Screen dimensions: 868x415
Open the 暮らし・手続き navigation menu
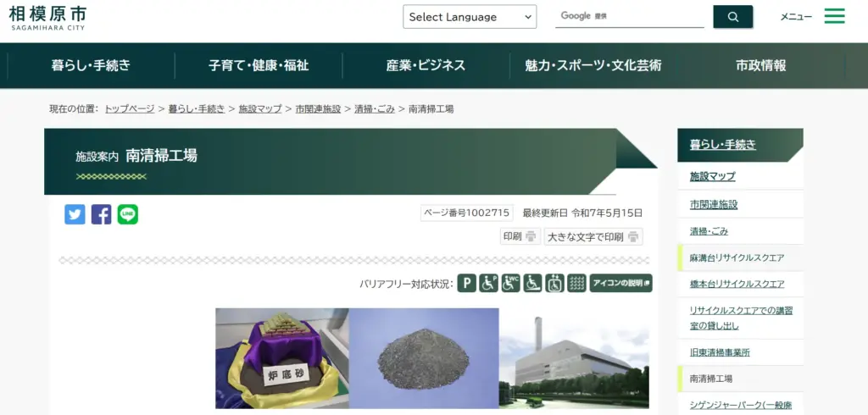(91, 65)
